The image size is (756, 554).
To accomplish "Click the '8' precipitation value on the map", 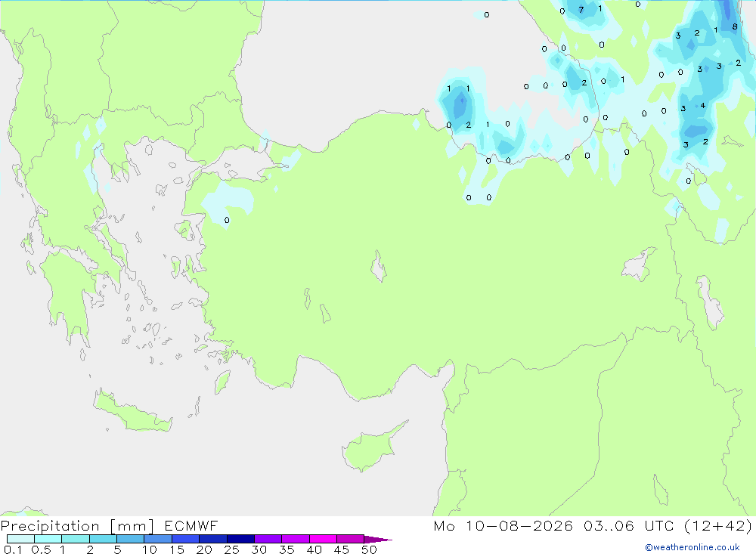I will tap(735, 26).
